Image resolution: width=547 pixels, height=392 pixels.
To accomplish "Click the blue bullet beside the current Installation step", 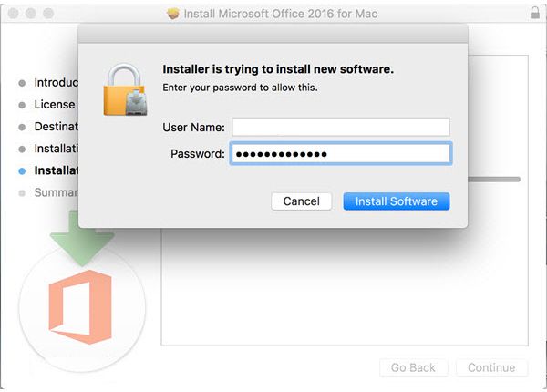I will [22, 170].
